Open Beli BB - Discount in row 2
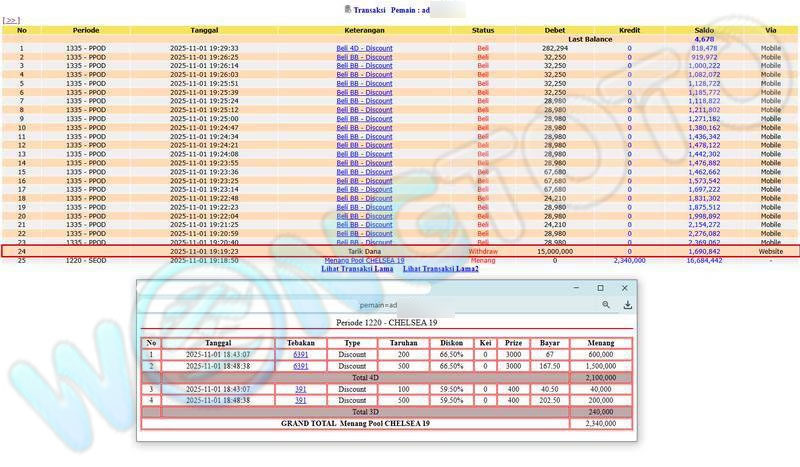Screen dimensions: 800x467 point(364,57)
